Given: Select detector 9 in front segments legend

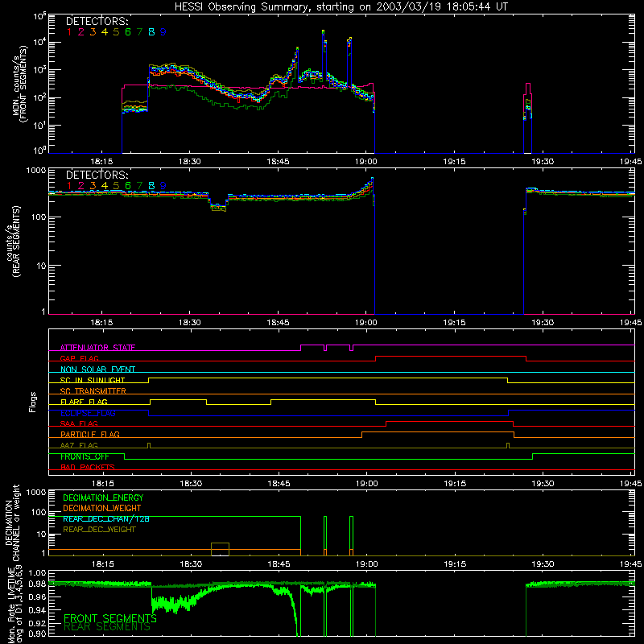Looking at the screenshot, I should (163, 32).
